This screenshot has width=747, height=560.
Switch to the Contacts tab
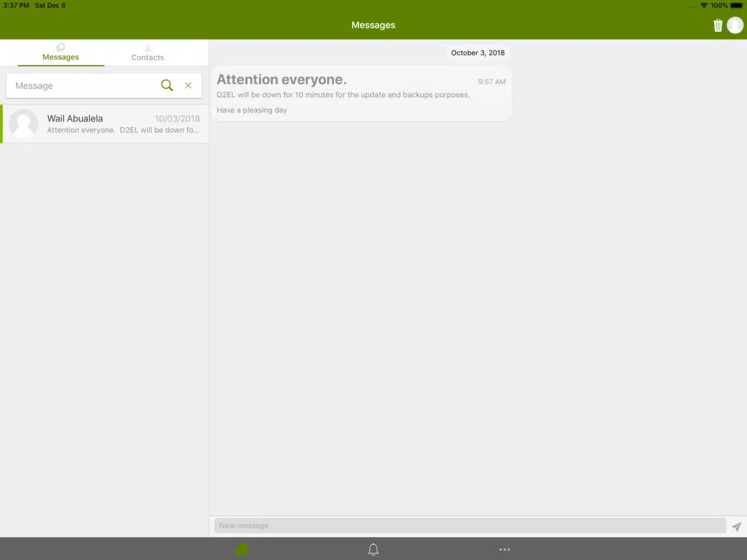pyautogui.click(x=148, y=53)
